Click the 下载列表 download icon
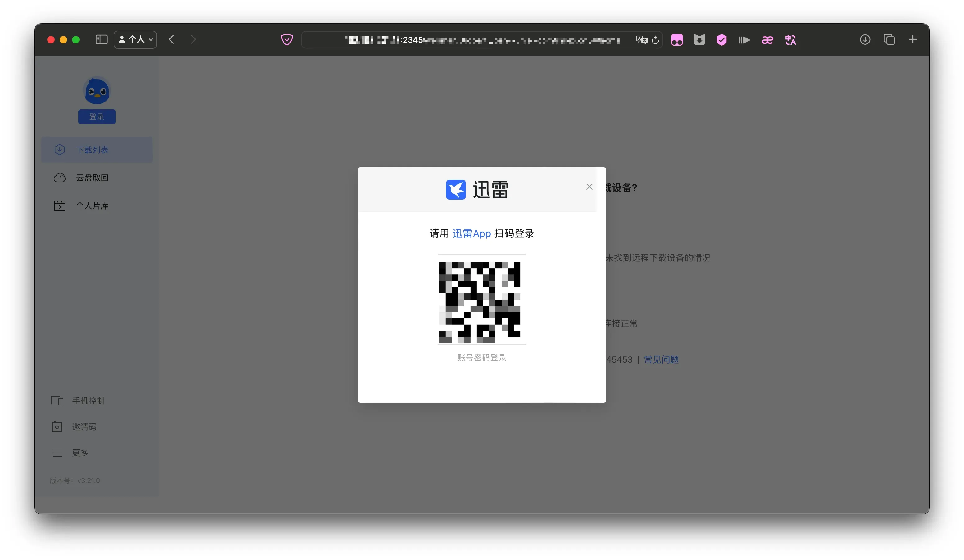The image size is (964, 560). click(60, 149)
